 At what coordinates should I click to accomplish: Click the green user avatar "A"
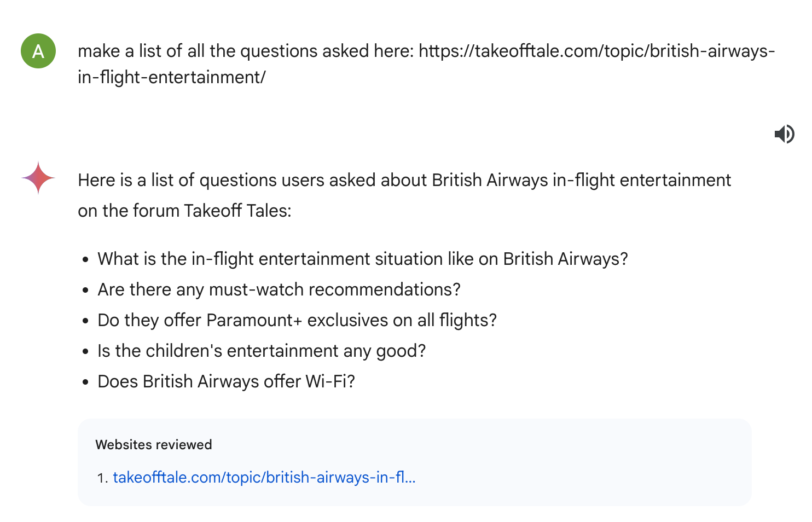pyautogui.click(x=38, y=51)
